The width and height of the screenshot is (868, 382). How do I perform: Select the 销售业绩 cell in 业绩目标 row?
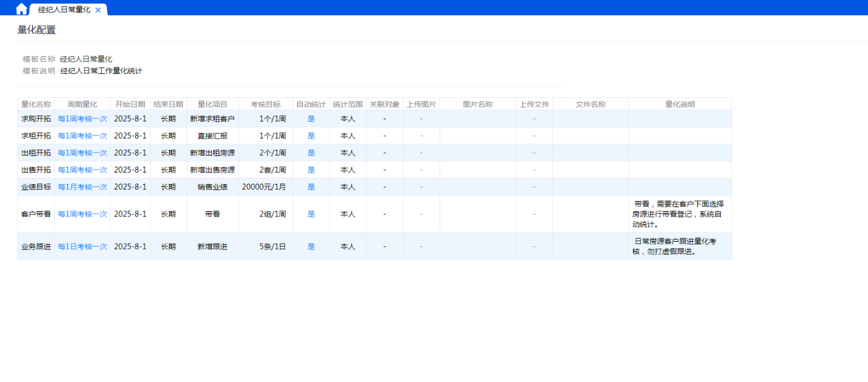(212, 187)
